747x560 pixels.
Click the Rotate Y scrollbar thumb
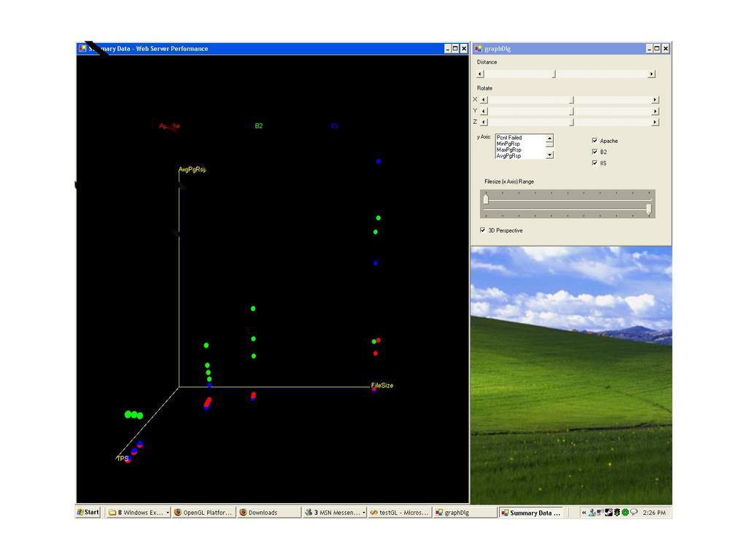point(572,111)
